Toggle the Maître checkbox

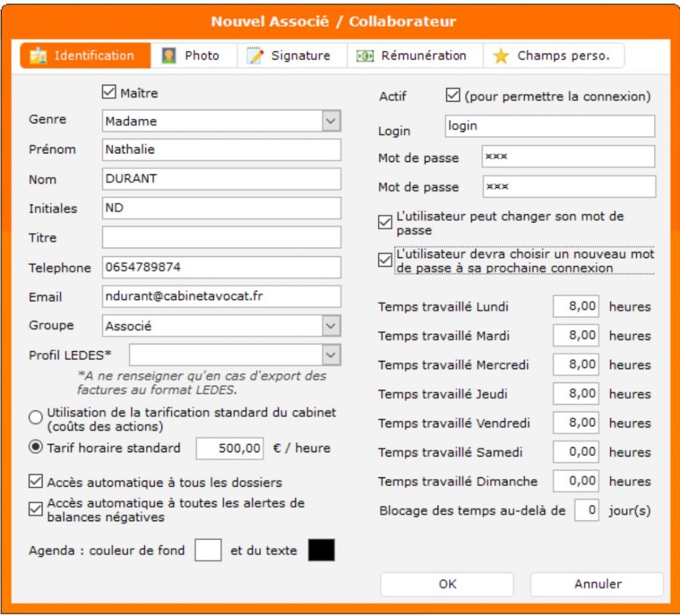coord(110,92)
